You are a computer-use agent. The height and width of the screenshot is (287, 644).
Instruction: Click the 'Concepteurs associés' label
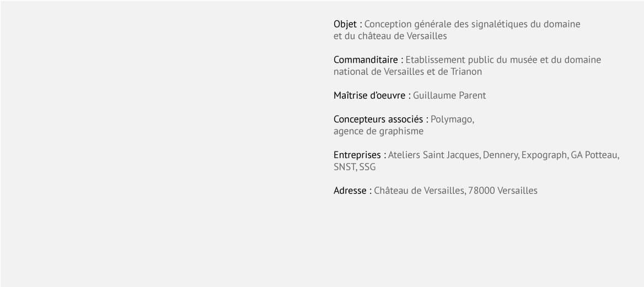tap(378, 120)
